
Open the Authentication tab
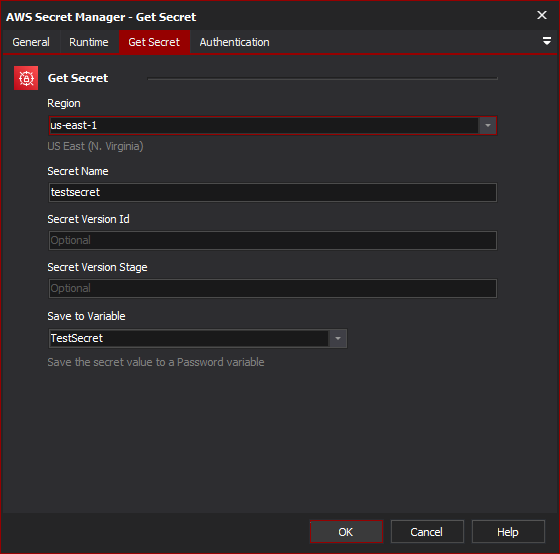tap(235, 42)
